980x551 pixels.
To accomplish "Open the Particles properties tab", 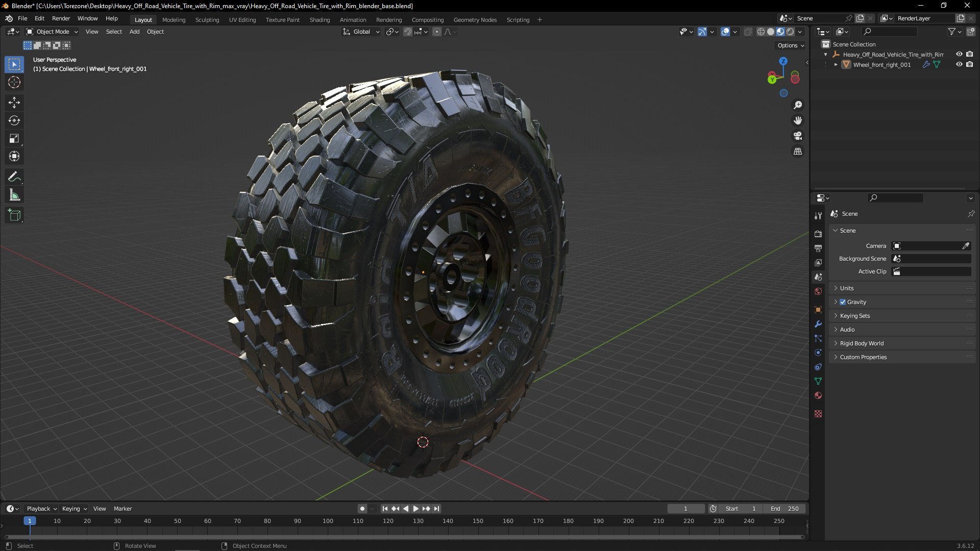I will [x=818, y=338].
